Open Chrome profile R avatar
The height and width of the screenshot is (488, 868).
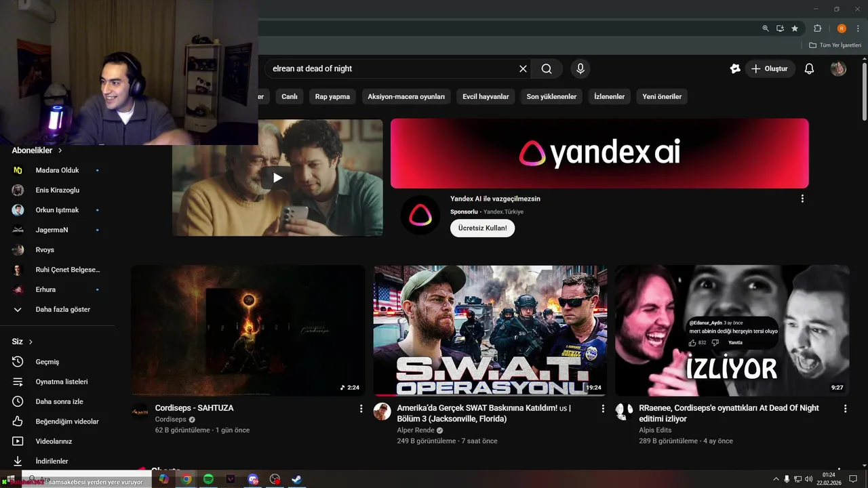tap(842, 28)
